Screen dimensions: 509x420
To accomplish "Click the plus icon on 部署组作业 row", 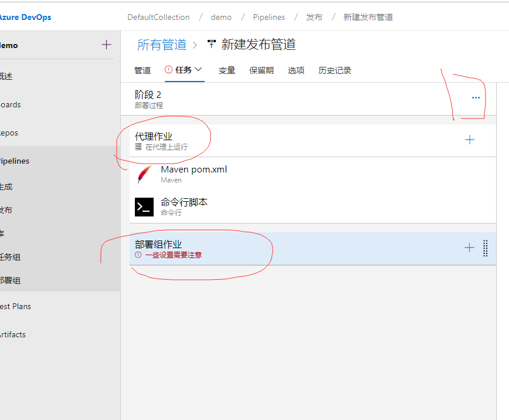I will [x=469, y=248].
